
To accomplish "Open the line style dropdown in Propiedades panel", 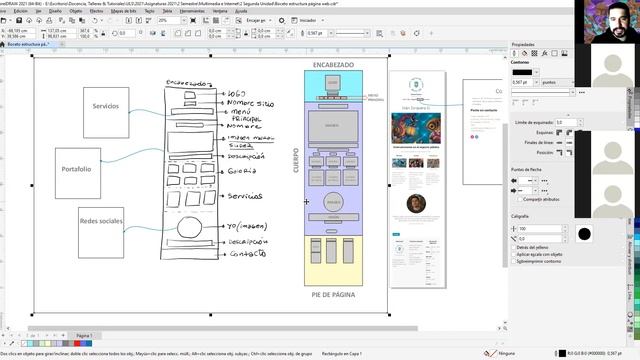I will point(572,92).
